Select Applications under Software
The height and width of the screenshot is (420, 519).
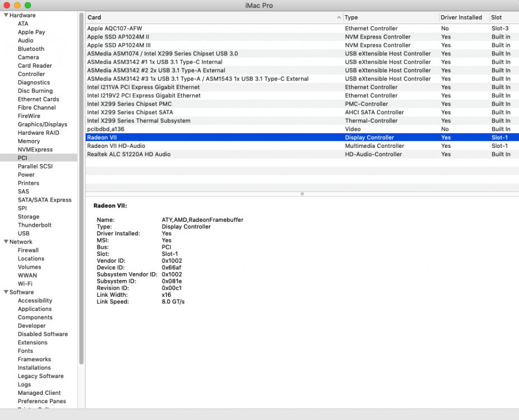[35, 309]
